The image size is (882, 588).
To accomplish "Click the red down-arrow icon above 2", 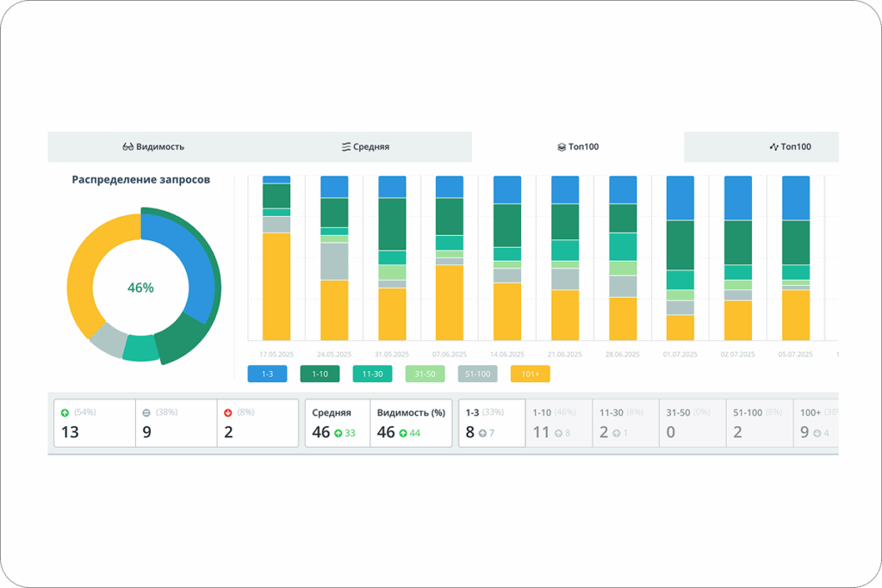I will point(227,412).
